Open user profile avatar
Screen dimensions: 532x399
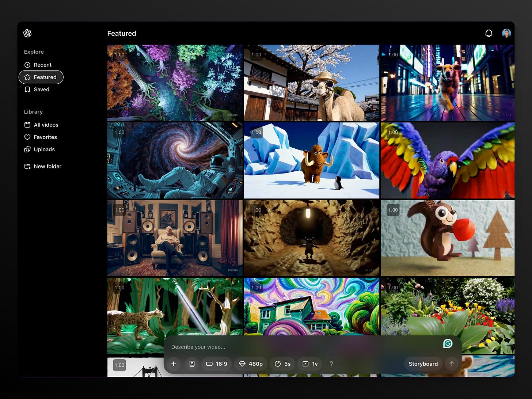[506, 33]
